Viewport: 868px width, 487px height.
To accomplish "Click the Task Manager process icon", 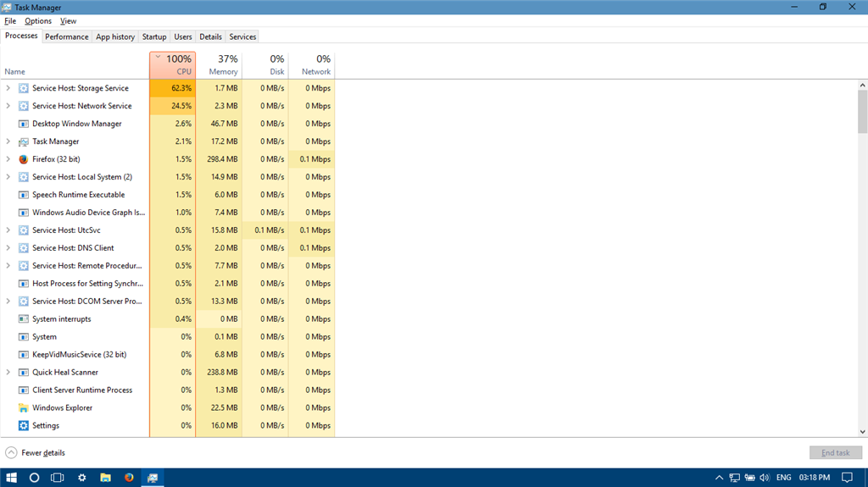I will tap(24, 141).
